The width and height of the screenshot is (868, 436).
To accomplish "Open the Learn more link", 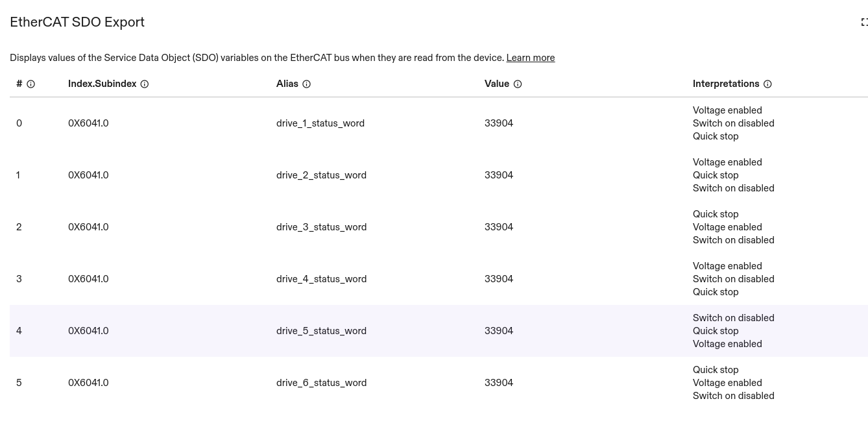I will (530, 58).
